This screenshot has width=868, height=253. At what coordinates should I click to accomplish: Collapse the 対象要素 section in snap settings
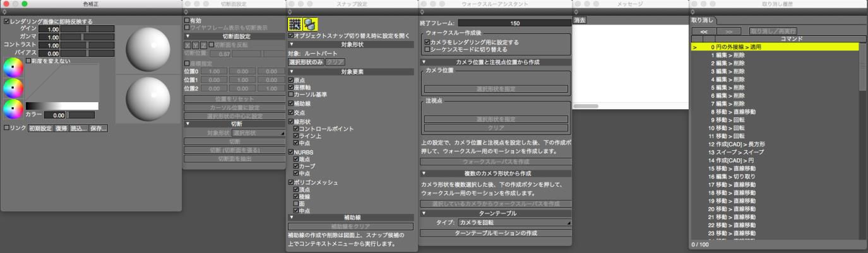click(291, 71)
